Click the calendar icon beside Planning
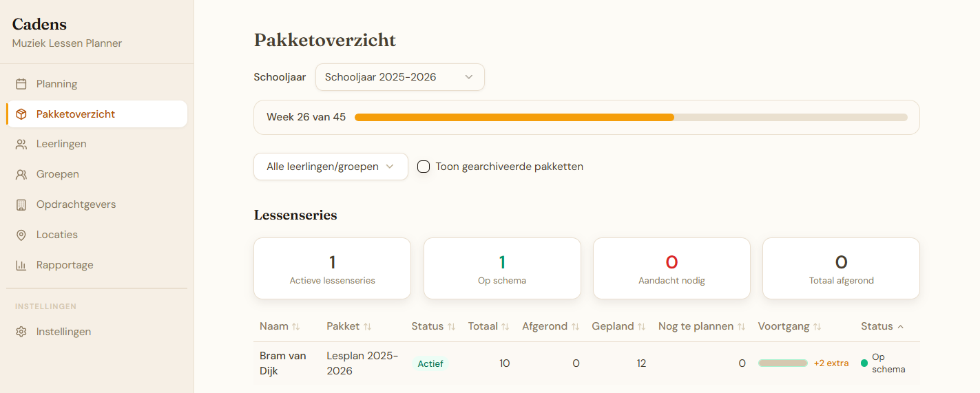The width and height of the screenshot is (980, 393). (x=21, y=84)
